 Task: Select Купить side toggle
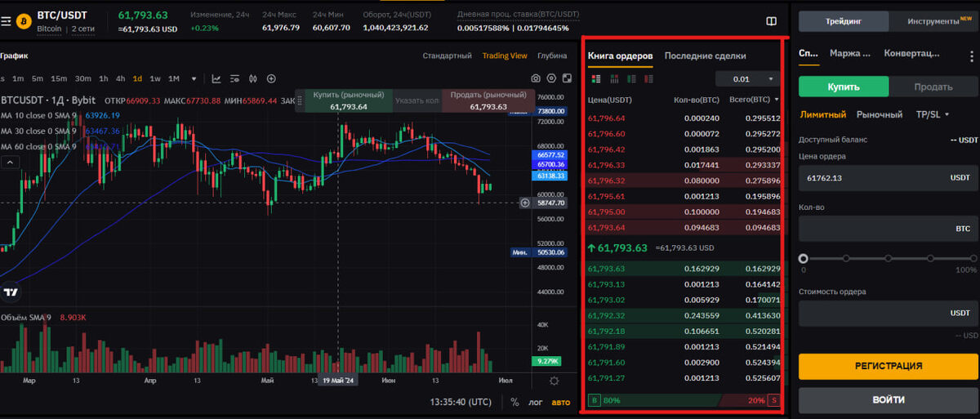tap(844, 87)
